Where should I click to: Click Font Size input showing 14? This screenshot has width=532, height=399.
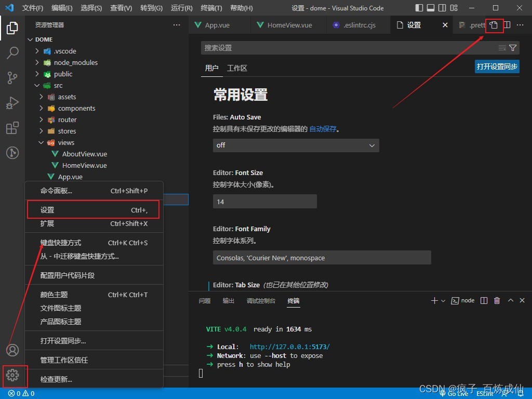pyautogui.click(x=264, y=202)
